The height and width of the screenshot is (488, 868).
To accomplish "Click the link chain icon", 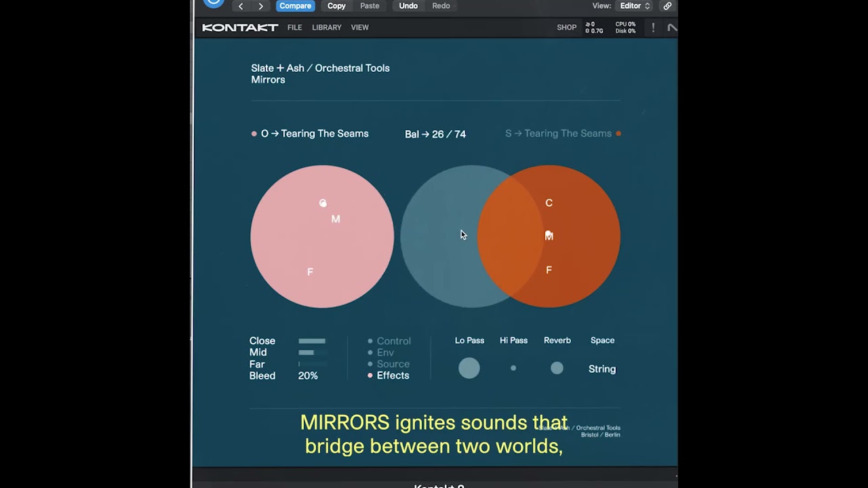I will (667, 6).
